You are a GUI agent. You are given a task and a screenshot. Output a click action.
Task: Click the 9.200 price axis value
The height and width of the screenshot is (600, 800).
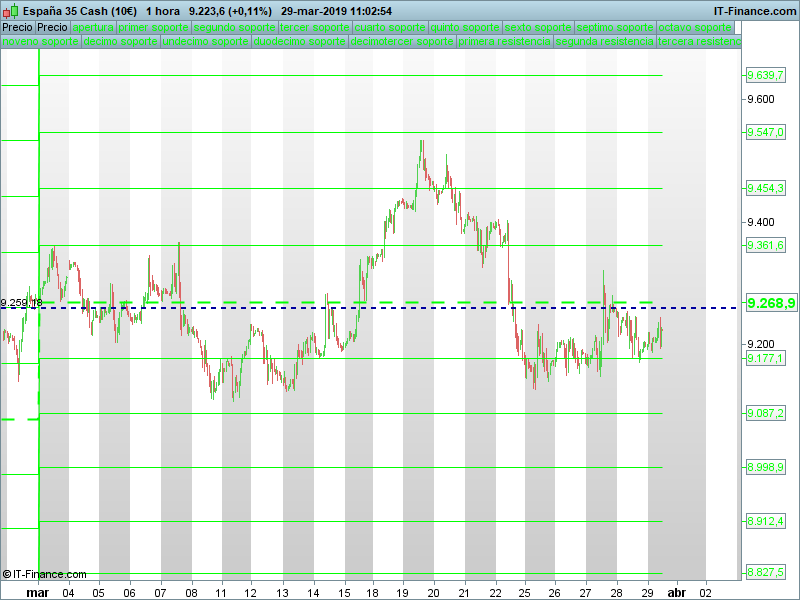point(761,344)
